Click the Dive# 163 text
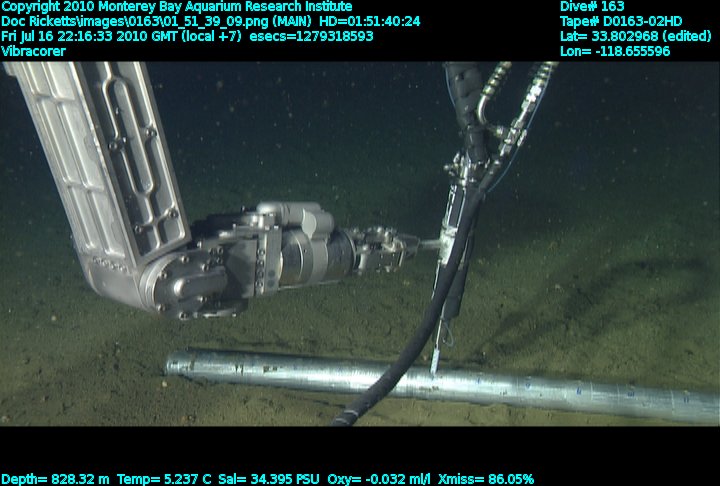The width and height of the screenshot is (720, 486). (592, 6)
